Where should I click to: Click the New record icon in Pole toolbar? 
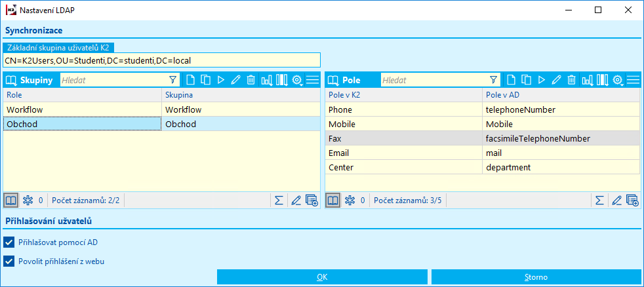(x=510, y=80)
